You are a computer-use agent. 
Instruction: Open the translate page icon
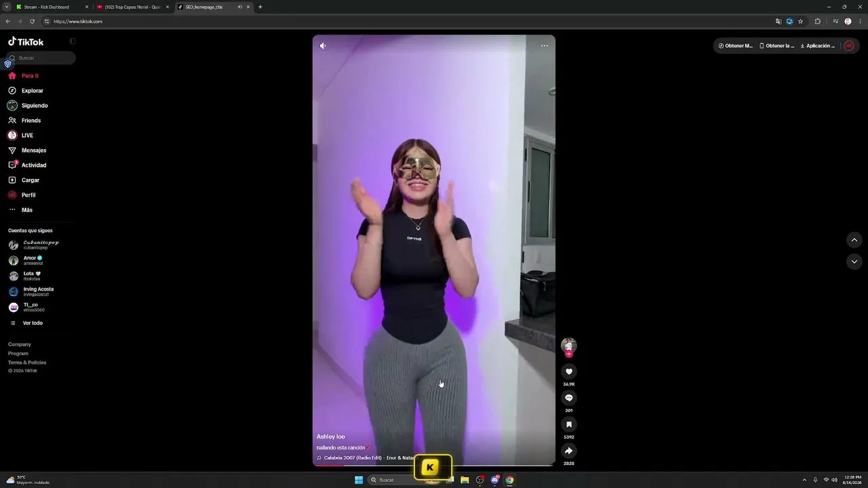(x=778, y=22)
